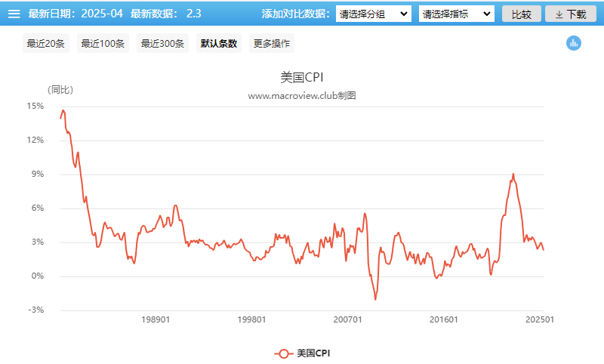Click the www.macroview.club制图 watermark text
The height and width of the screenshot is (364, 604).
tap(301, 96)
